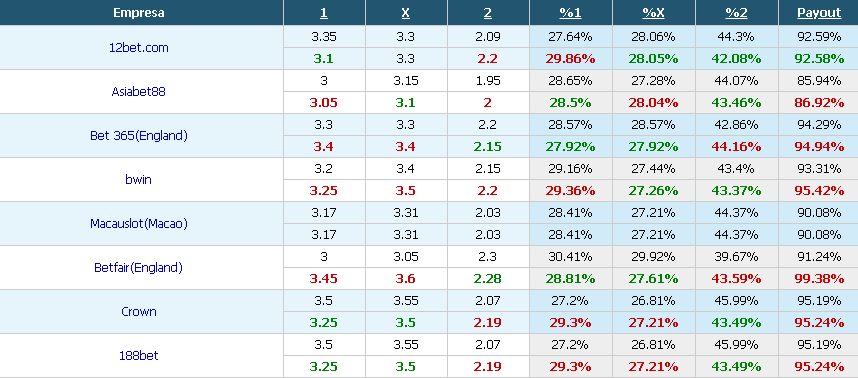Sort by the Payout column header
The image size is (858, 378).
[819, 13]
